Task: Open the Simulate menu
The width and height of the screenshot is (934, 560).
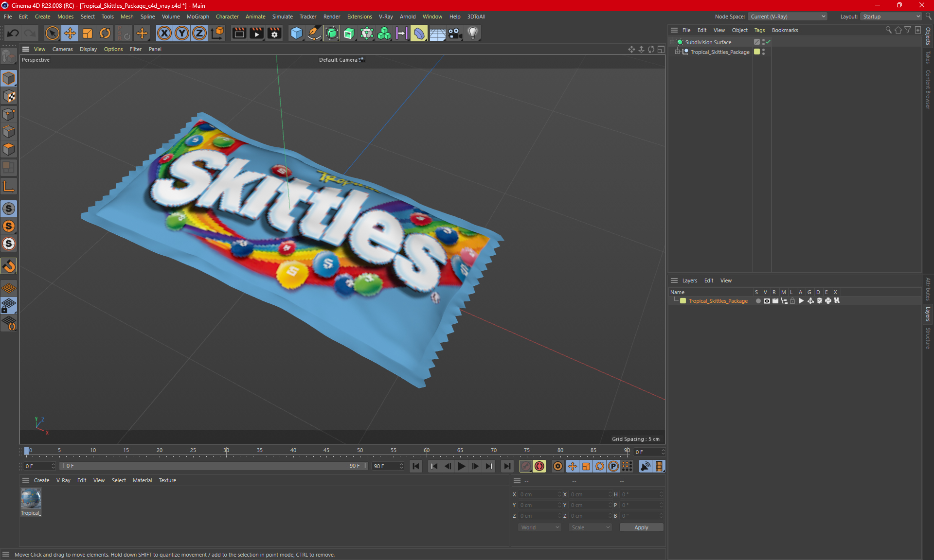Action: click(x=282, y=17)
